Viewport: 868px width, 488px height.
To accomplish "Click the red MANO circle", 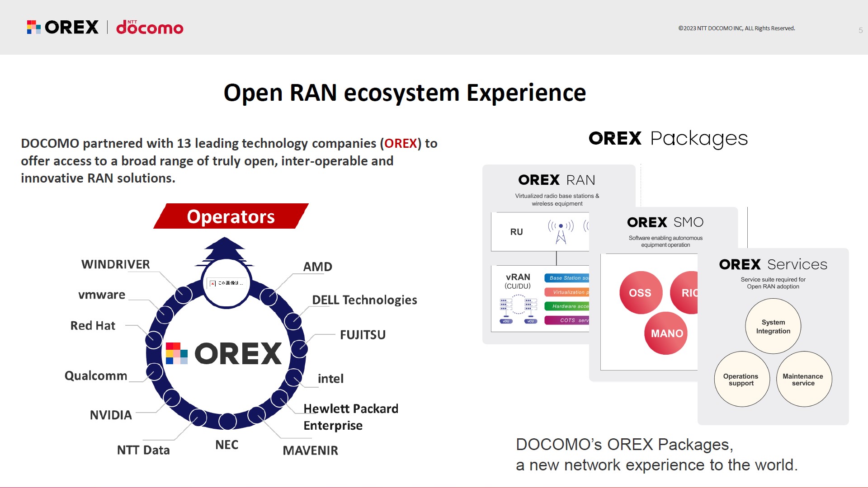I will [666, 333].
